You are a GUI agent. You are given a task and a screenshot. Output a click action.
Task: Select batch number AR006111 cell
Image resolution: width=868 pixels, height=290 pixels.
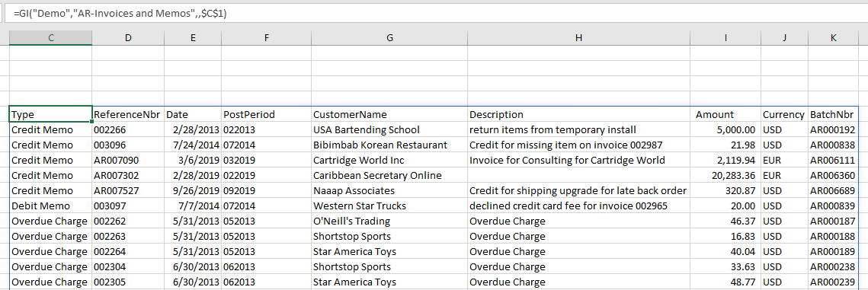click(x=833, y=160)
